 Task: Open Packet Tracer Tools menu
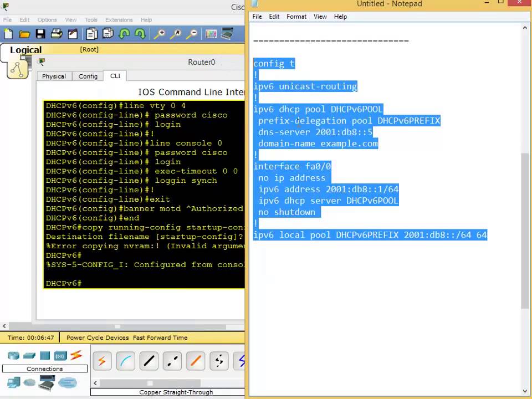click(x=91, y=20)
